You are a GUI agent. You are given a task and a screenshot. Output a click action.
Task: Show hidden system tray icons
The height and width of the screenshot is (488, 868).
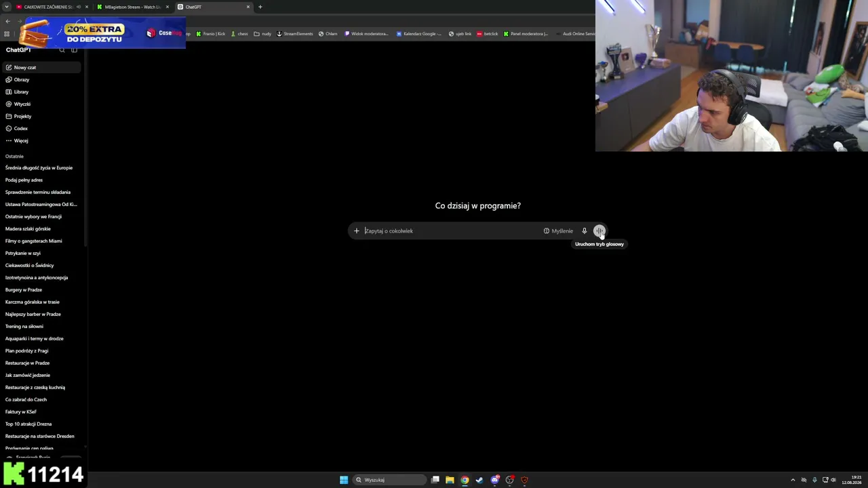click(793, 480)
